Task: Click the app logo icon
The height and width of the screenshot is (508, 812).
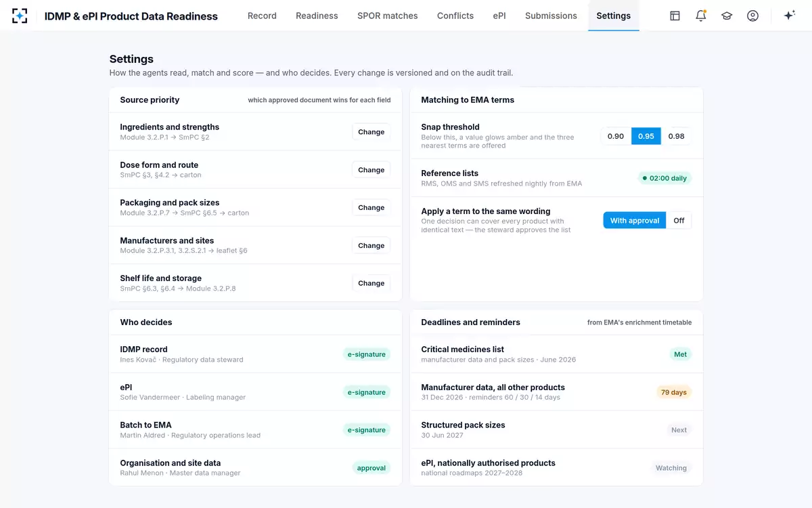Action: tap(20, 16)
